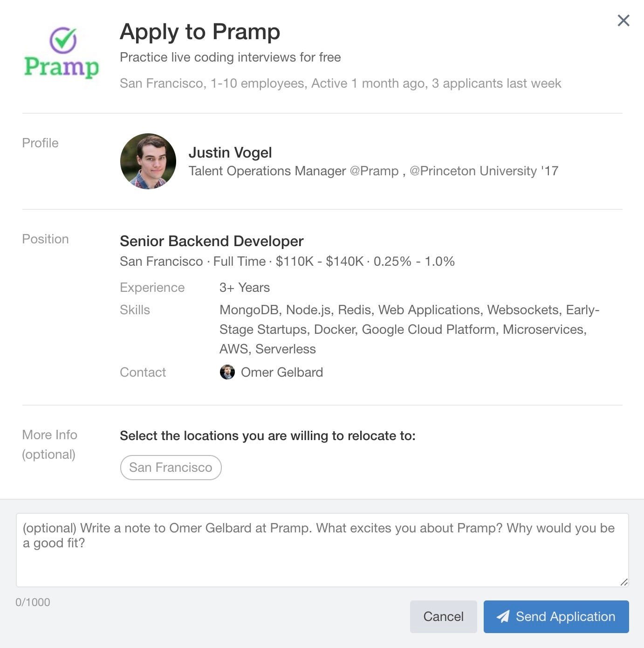644x648 pixels.
Task: Click Justin Vogel's profile photo
Action: click(148, 161)
